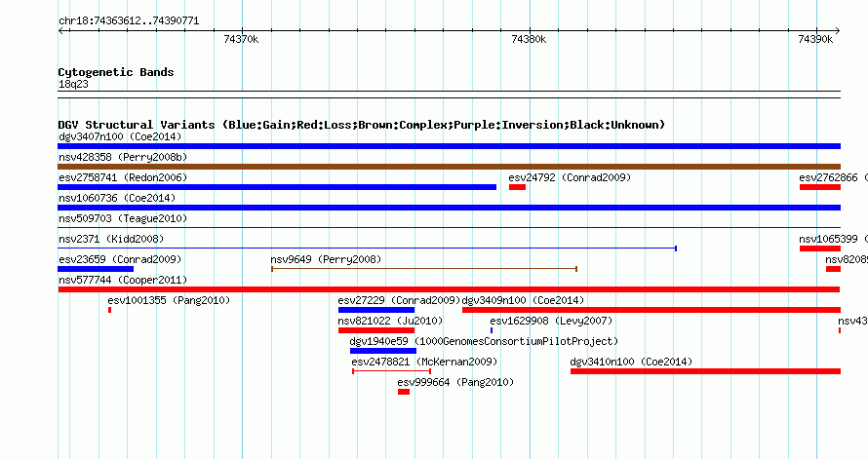Image resolution: width=868 pixels, height=459 pixels.
Task: Click the long red bar of nsv577744
Action: [x=449, y=289]
